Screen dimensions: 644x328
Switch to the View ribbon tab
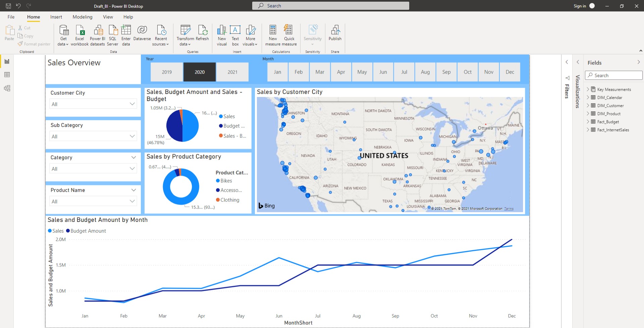click(x=108, y=17)
